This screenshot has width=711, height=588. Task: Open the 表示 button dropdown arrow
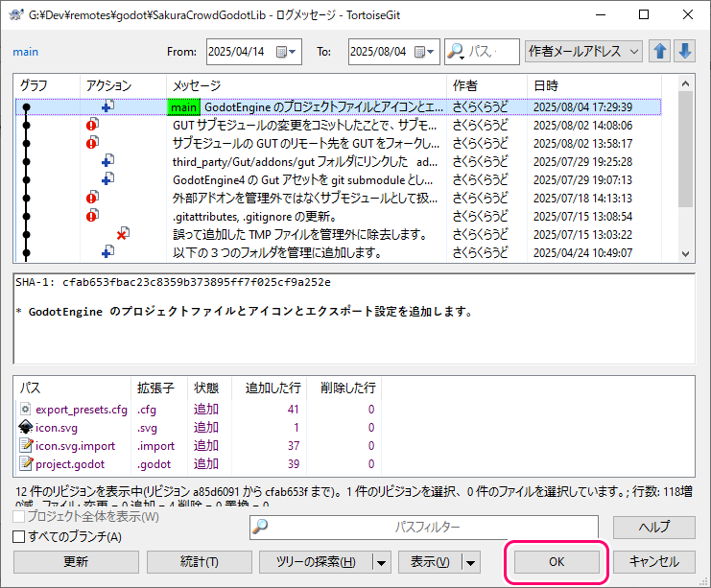470,562
